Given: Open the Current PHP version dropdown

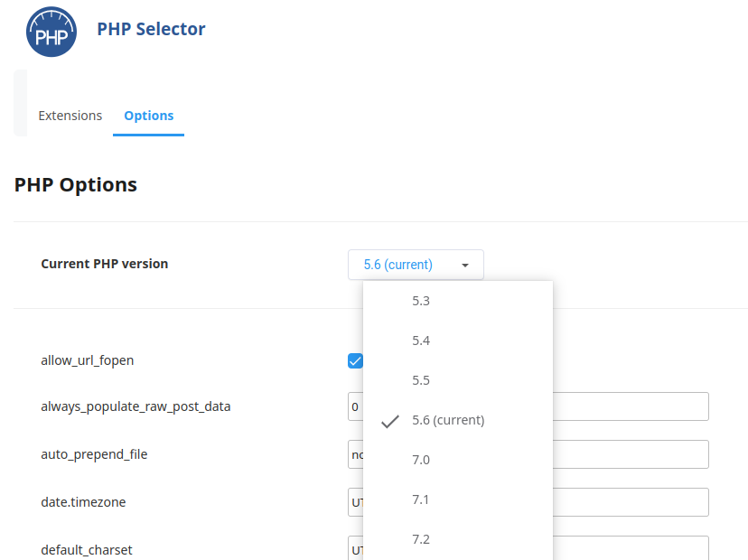Looking at the screenshot, I should [x=415, y=265].
